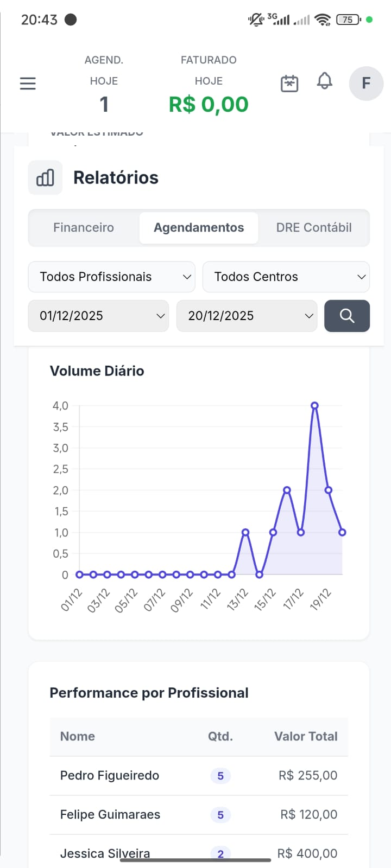Screen dimensions: 391x868
Task: Tap the battery indicator in status bar
Action: coord(348,20)
